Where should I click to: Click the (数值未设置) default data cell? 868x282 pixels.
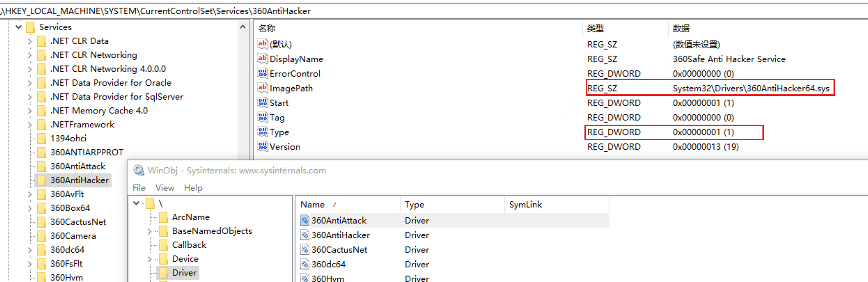[696, 44]
